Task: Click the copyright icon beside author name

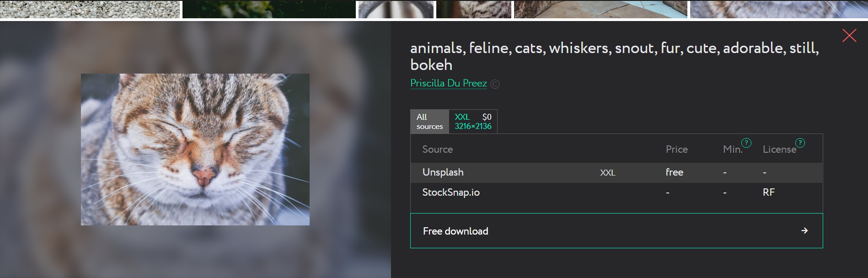Action: [x=495, y=84]
